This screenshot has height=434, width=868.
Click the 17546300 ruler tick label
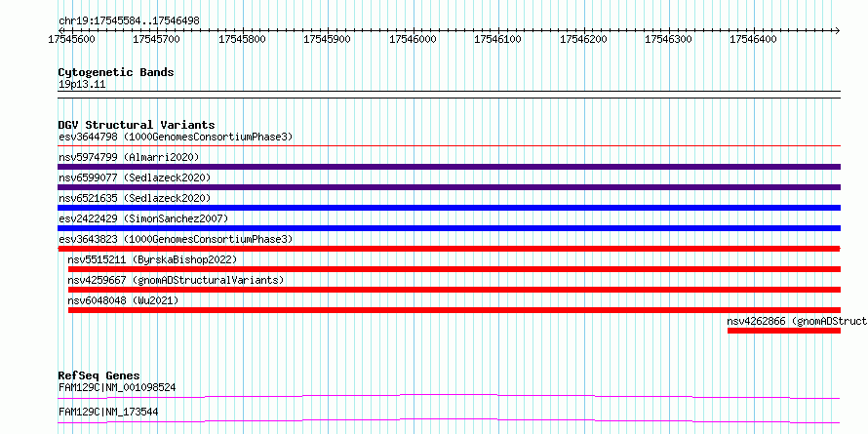click(x=669, y=39)
